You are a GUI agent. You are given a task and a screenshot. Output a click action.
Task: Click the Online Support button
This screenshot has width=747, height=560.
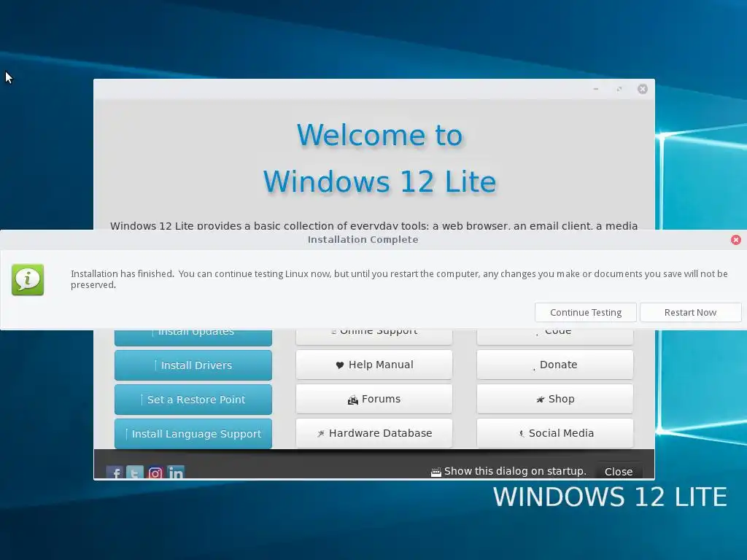(x=374, y=337)
